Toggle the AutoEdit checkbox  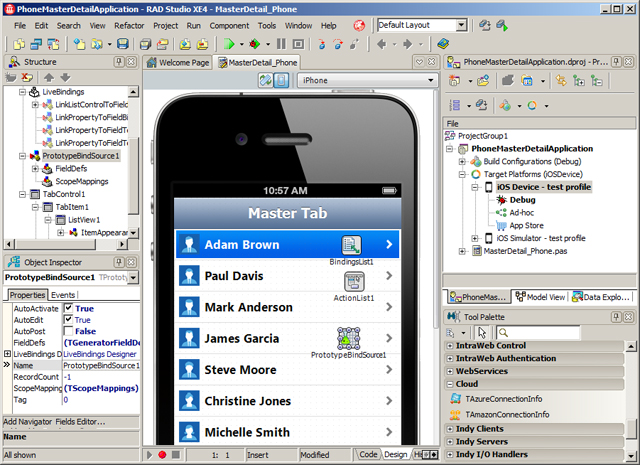pyautogui.click(x=69, y=319)
